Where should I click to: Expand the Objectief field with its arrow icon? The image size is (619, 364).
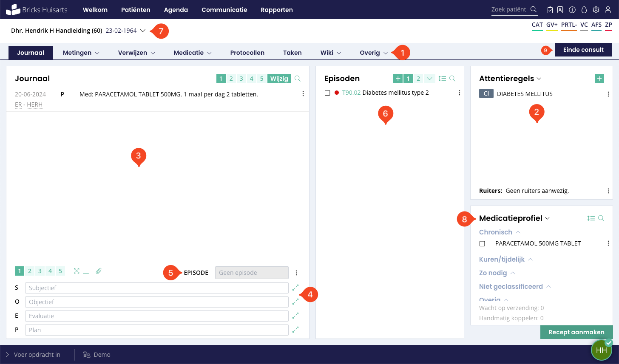point(295,302)
